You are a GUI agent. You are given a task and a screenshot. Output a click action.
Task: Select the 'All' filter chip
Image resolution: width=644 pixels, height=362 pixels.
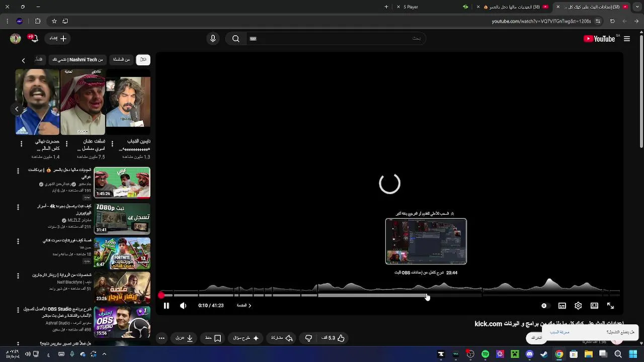click(x=143, y=60)
